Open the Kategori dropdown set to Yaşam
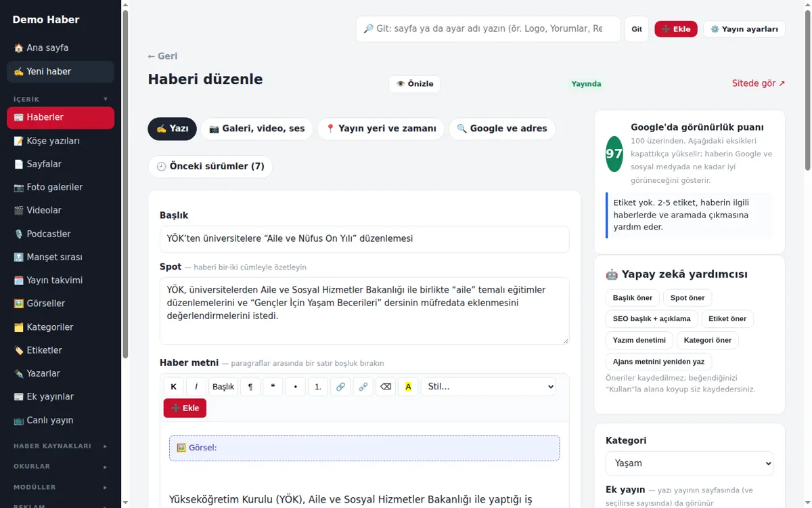This screenshot has height=508, width=812. click(690, 463)
